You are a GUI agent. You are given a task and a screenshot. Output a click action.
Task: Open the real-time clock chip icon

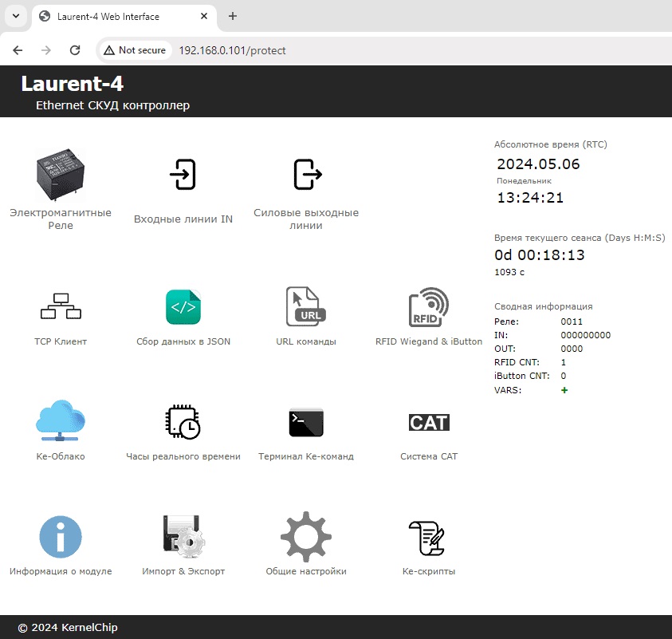(183, 421)
